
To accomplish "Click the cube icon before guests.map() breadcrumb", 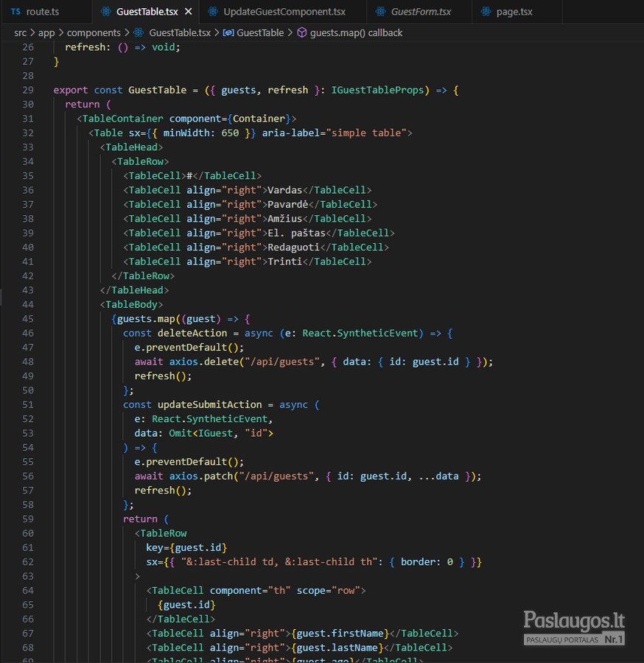I will (302, 32).
